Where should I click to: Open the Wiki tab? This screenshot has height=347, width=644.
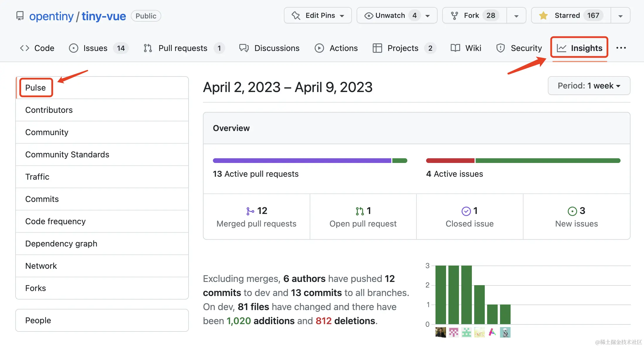(466, 48)
